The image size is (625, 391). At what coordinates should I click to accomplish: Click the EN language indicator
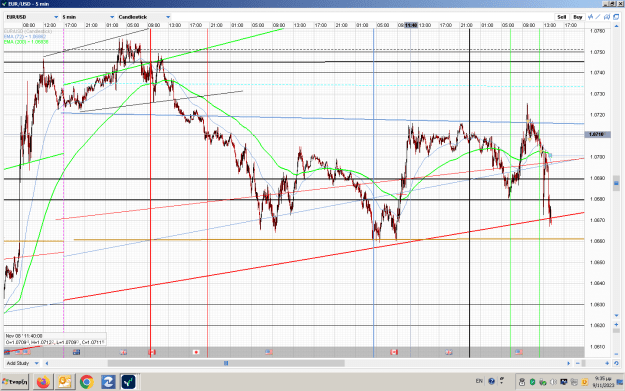point(479,381)
